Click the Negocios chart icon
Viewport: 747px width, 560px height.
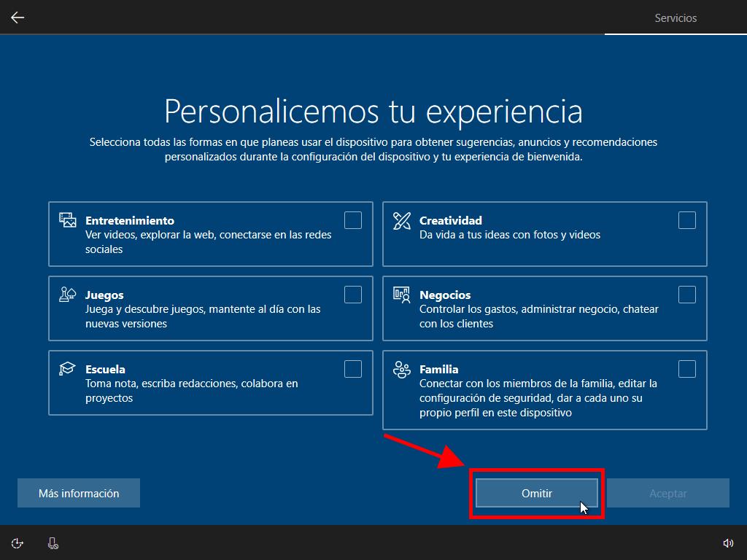(x=401, y=295)
